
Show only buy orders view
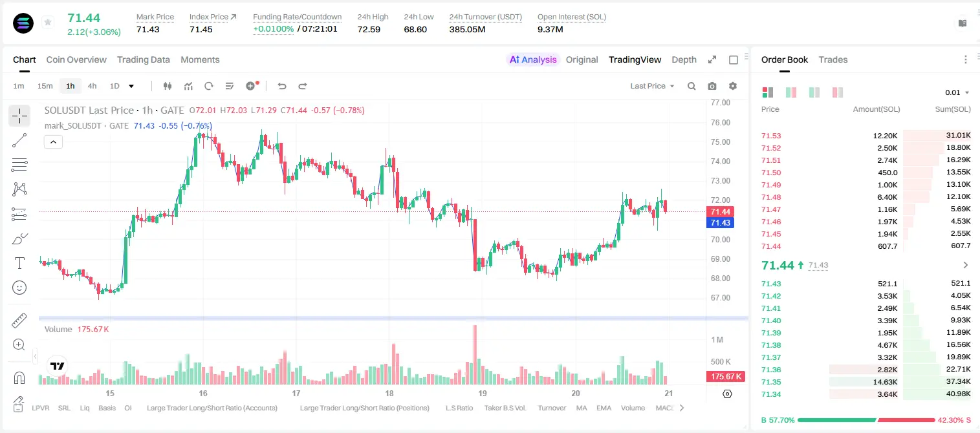pos(814,92)
